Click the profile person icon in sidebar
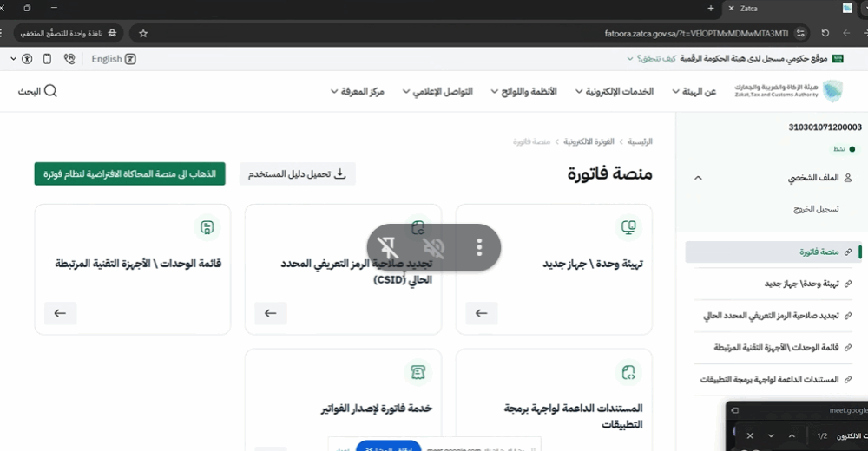The height and width of the screenshot is (451, 868). [847, 178]
